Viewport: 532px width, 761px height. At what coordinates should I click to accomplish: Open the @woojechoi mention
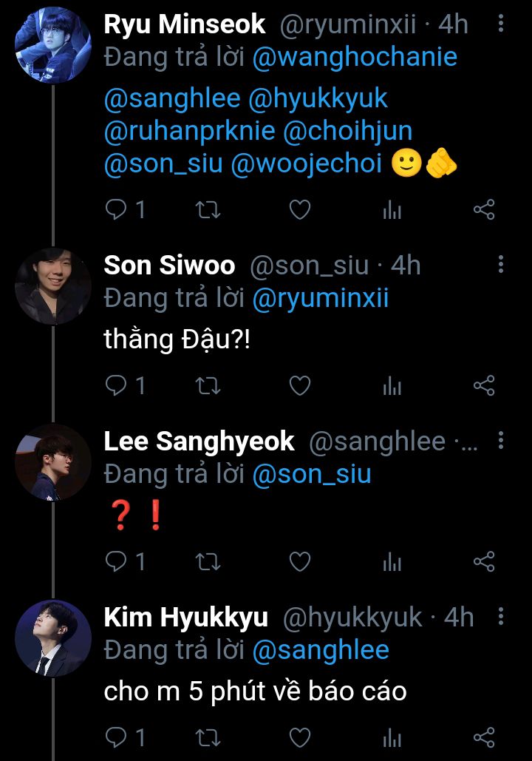tap(306, 164)
